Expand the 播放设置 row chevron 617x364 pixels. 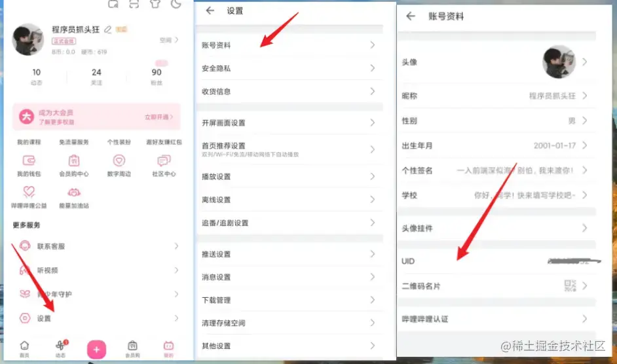(372, 176)
